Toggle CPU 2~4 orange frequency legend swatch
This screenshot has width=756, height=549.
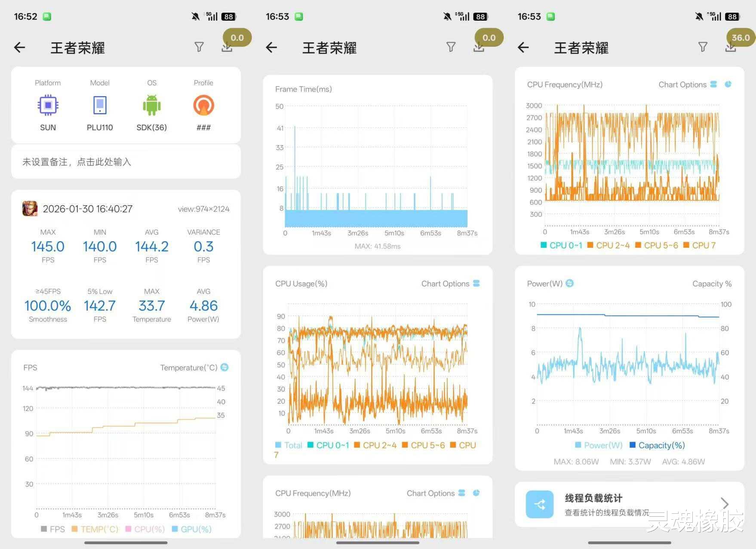590,245
